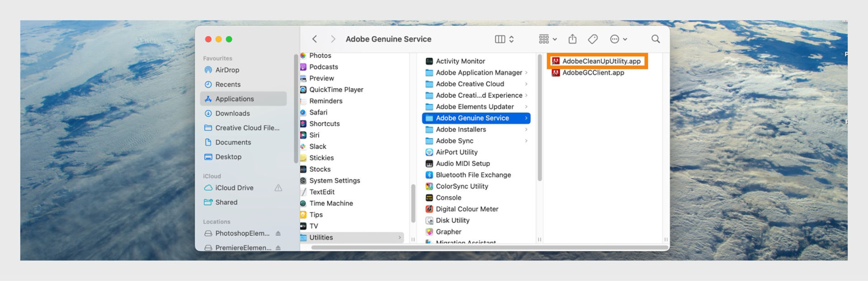Image resolution: width=868 pixels, height=281 pixels.
Task: Select the Adobe Genuine Service folder
Action: pos(476,118)
